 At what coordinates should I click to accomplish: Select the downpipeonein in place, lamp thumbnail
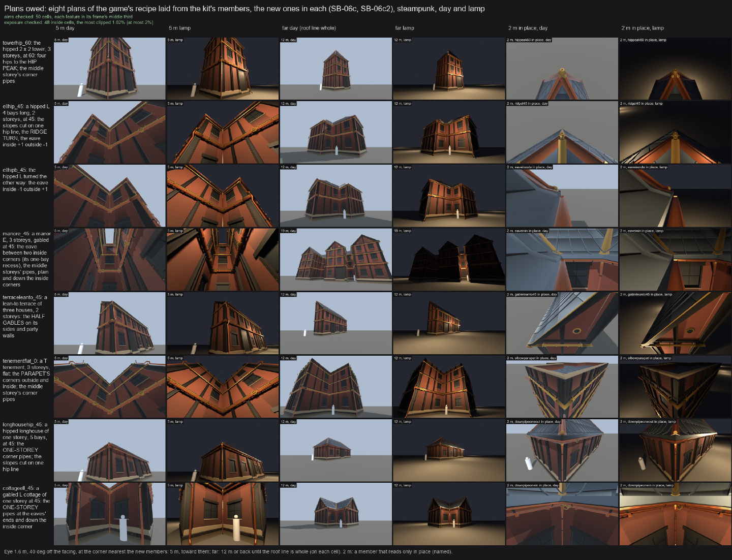[x=675, y=514]
